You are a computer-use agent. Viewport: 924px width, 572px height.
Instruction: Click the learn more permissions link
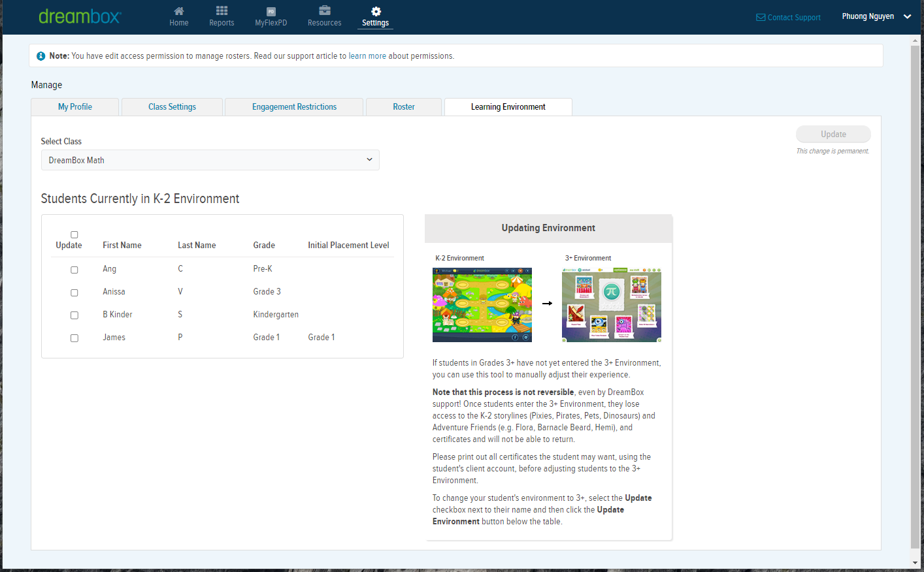(367, 56)
